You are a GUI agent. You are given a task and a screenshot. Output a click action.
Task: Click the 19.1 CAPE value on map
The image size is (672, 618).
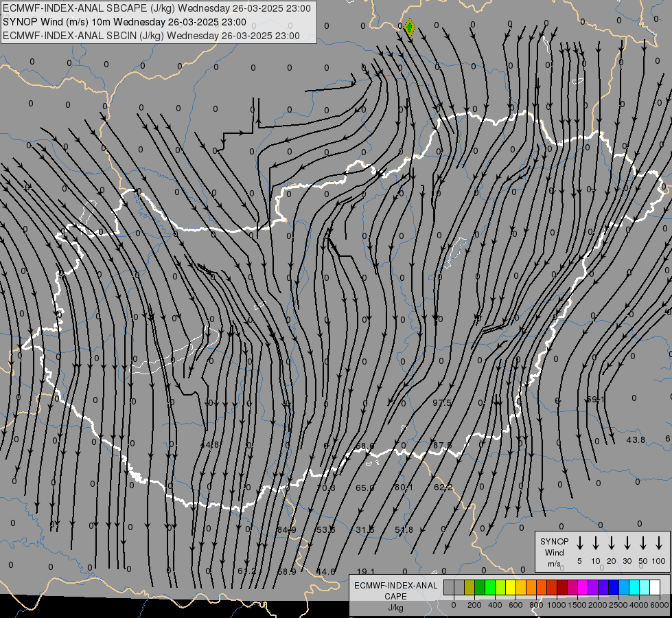pos(366,571)
